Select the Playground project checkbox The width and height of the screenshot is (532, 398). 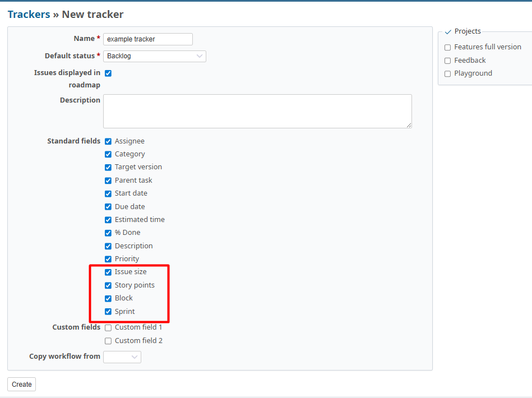447,73
